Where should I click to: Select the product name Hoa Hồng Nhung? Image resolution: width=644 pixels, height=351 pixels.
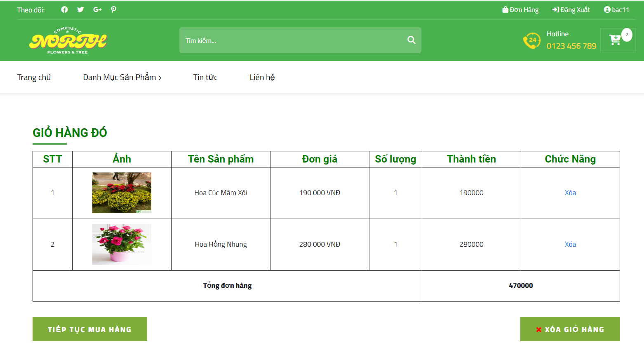coord(221,244)
